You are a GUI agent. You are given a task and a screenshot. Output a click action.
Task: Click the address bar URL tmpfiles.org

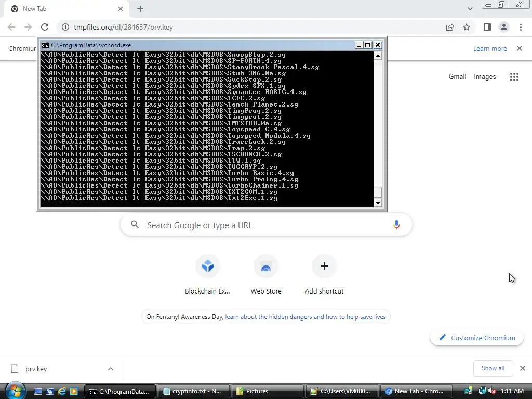123,27
